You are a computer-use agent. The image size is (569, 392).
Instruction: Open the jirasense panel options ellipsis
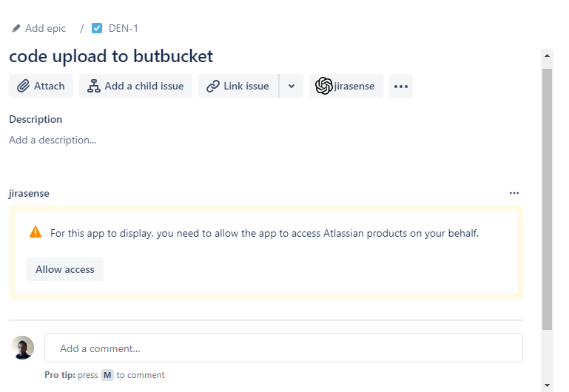pos(514,193)
